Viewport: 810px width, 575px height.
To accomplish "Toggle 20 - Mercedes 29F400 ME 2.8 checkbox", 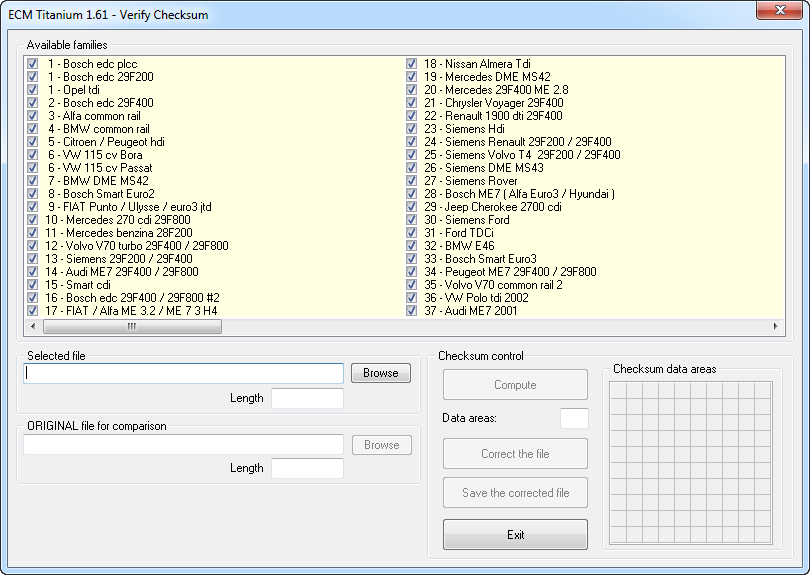I will [412, 89].
